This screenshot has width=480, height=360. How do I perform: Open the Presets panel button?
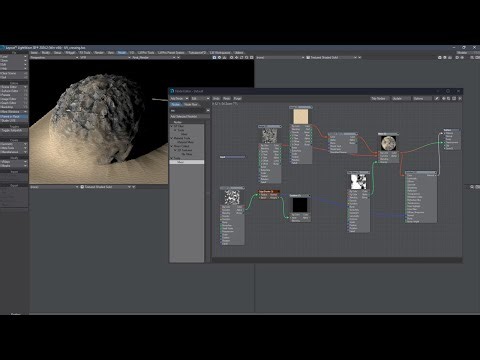[x=14, y=95]
